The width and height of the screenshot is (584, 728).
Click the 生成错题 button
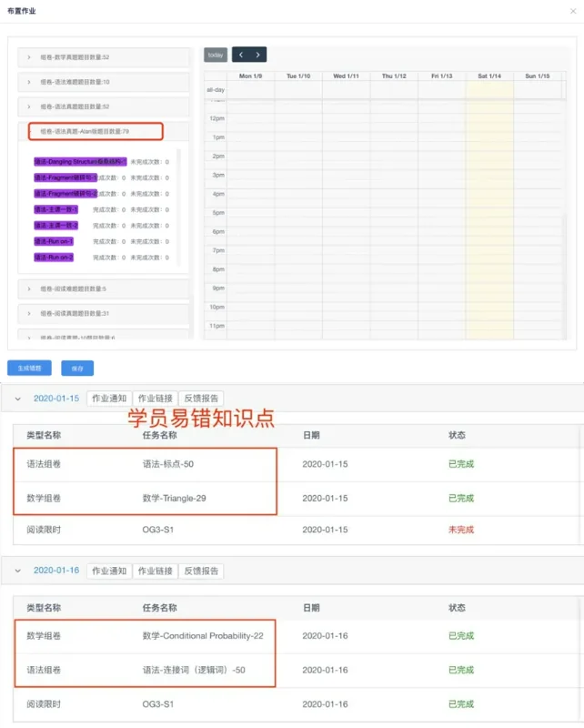pos(29,369)
